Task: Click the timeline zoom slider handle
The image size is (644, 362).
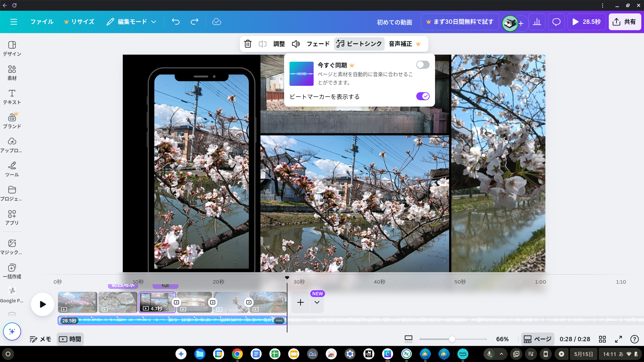Action: click(x=452, y=339)
